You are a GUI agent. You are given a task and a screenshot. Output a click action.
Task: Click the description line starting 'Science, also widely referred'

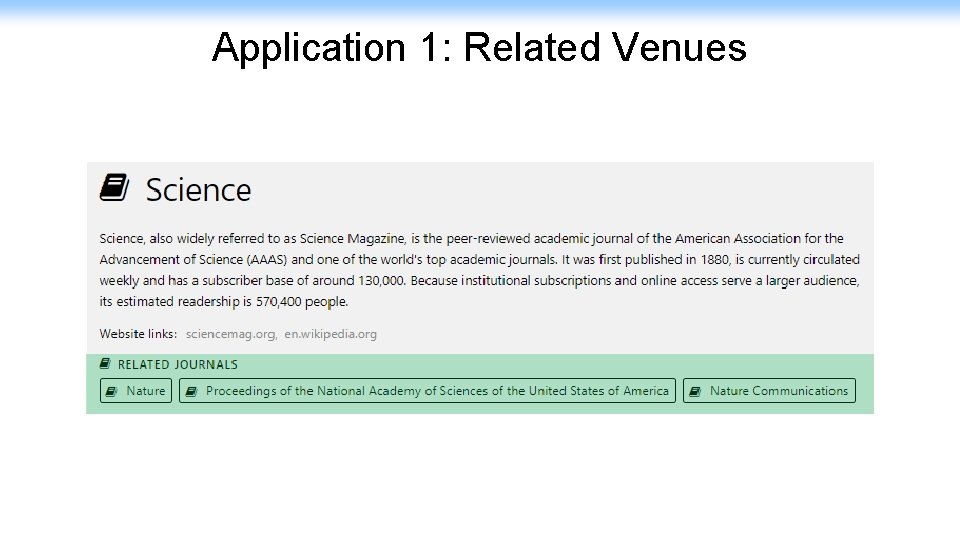pyautogui.click(x=471, y=238)
